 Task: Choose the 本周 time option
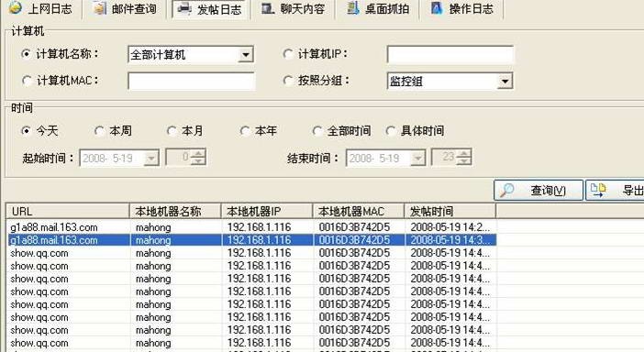tap(99, 131)
